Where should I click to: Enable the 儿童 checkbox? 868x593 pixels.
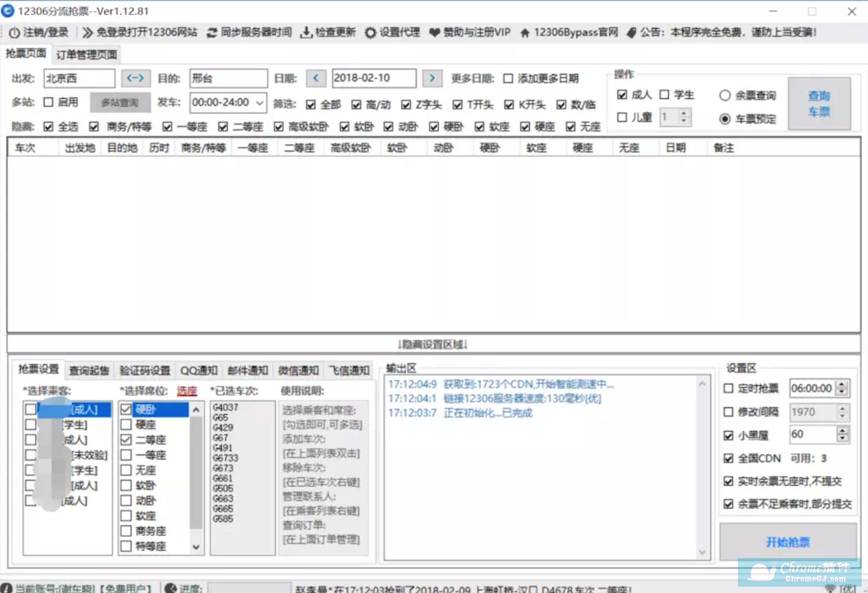click(622, 117)
